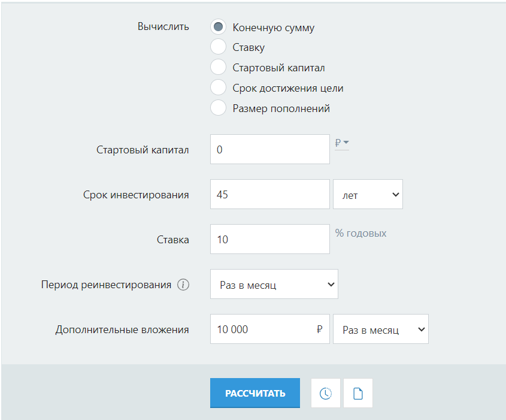Choose the 'Размер пополнений' radio option
Screen dimensions: 506x420
[x=218, y=108]
